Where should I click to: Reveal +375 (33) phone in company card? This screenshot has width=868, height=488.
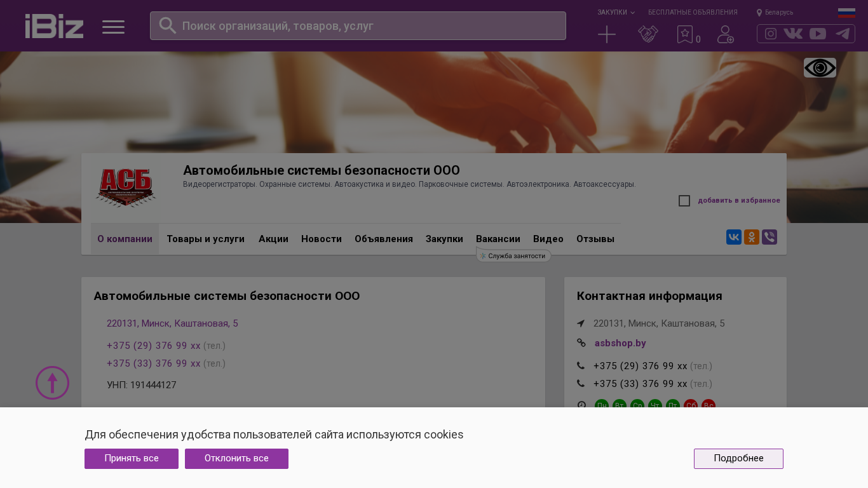154,363
